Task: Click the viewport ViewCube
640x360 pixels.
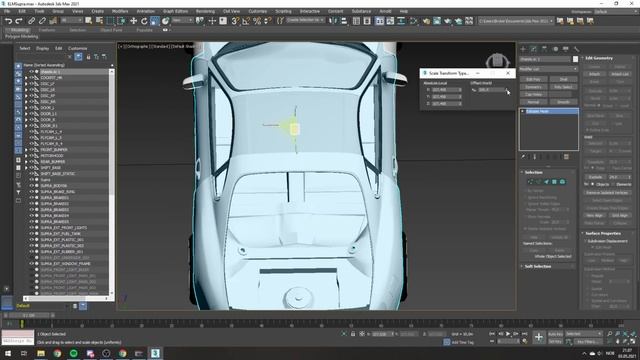Action: pyautogui.click(x=498, y=61)
